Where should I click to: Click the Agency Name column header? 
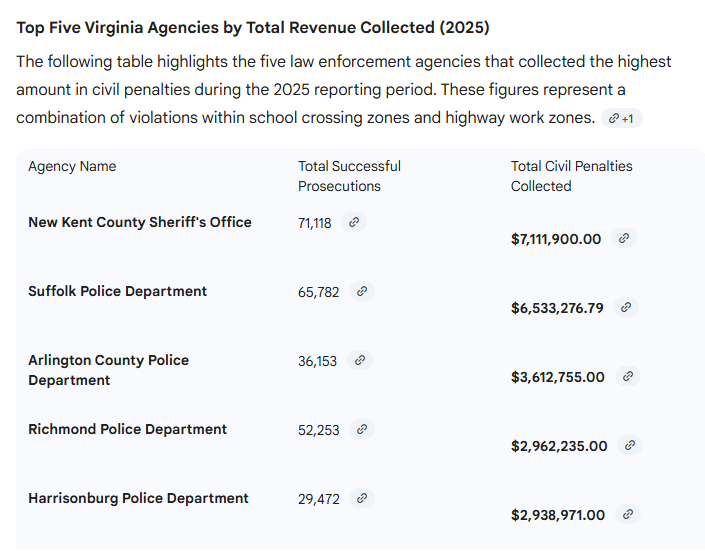[72, 167]
